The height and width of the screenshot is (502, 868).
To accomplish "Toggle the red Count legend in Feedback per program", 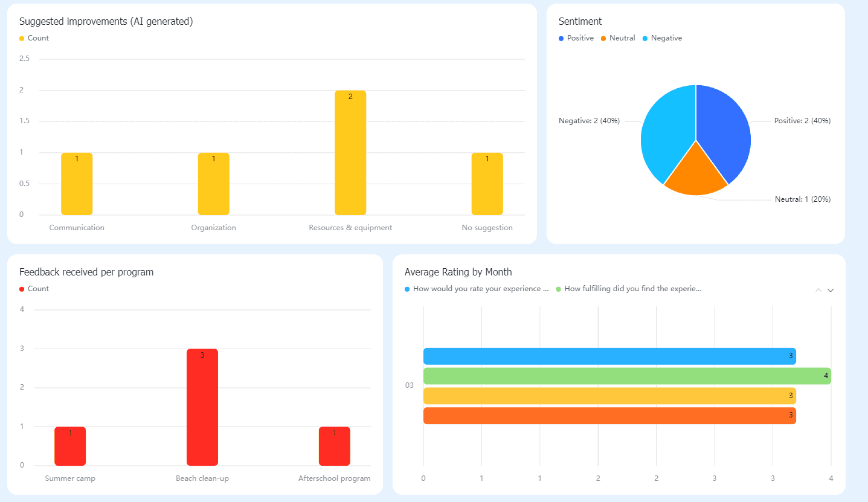I will click(34, 289).
